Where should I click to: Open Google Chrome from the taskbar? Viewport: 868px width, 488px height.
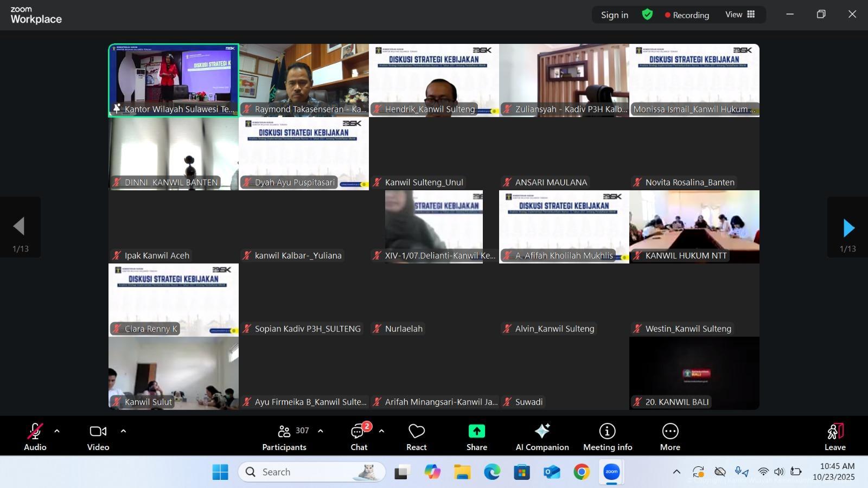pyautogui.click(x=581, y=472)
